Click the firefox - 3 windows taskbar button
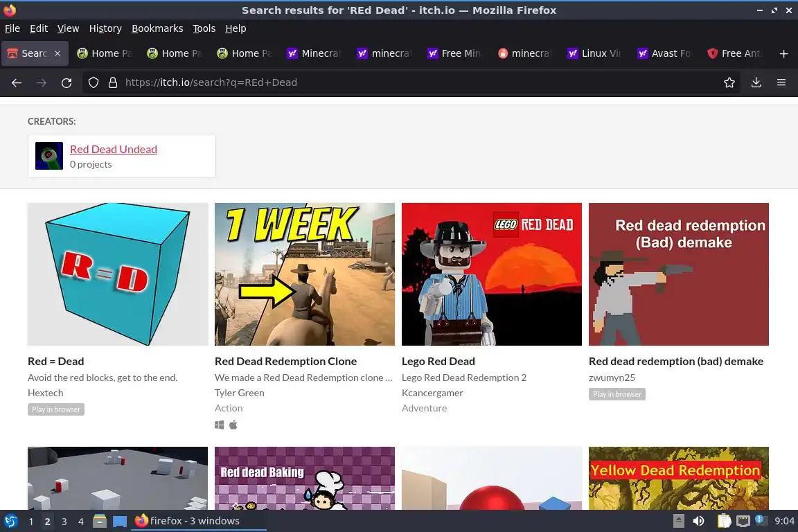This screenshot has height=532, width=798. [199, 521]
